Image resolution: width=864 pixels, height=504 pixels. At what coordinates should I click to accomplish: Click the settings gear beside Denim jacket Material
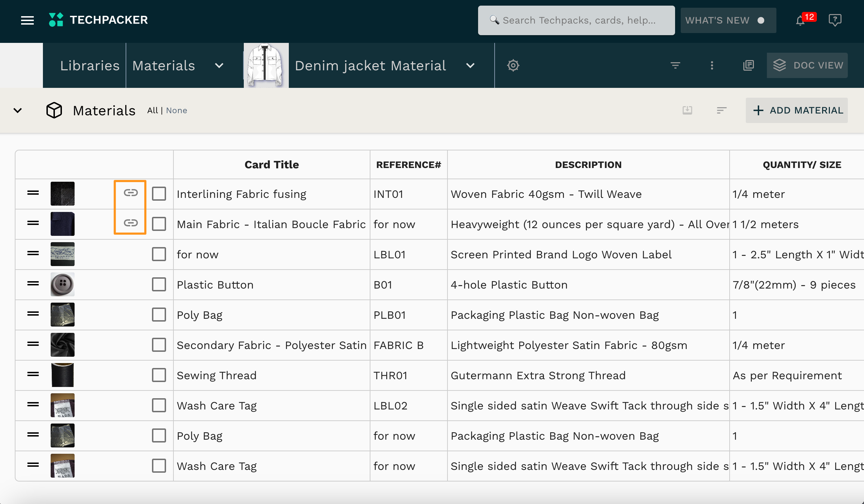pos(513,65)
